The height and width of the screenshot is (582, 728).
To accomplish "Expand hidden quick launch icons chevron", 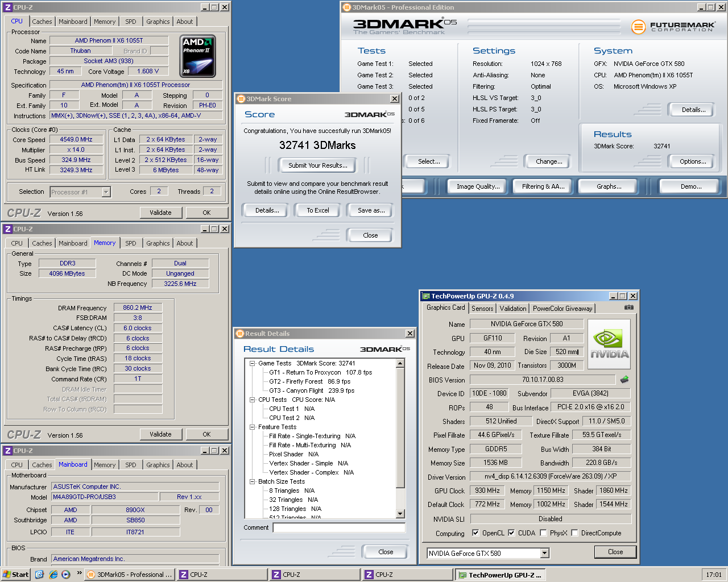I will [x=79, y=573].
